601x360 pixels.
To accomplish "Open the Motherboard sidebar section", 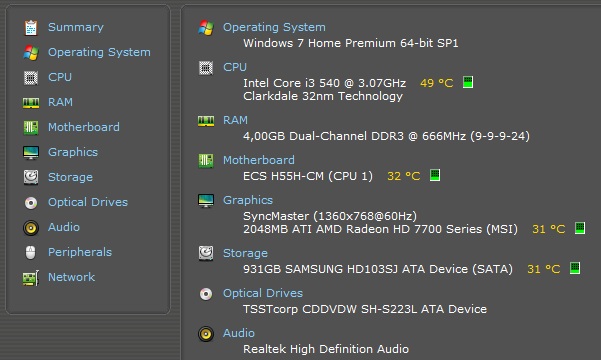I will click(84, 127).
